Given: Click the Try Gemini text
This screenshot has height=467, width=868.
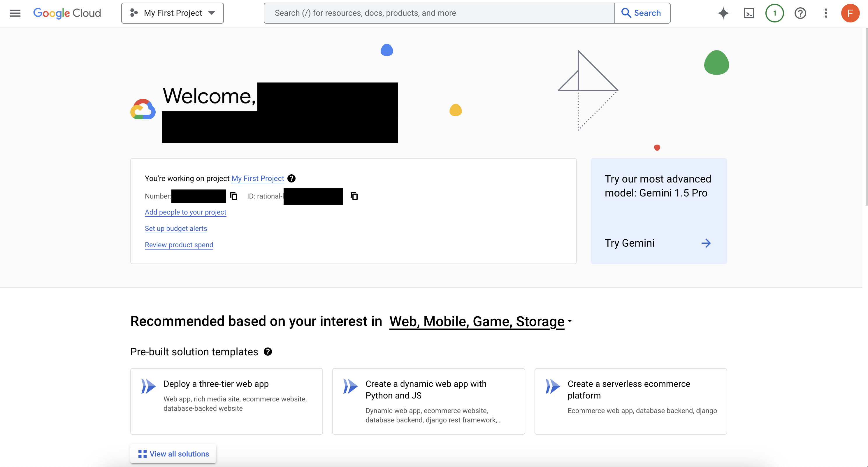Looking at the screenshot, I should click(x=630, y=243).
